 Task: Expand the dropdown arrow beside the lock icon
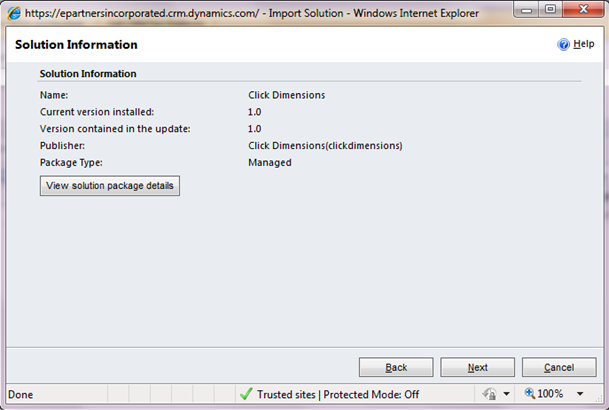[507, 394]
